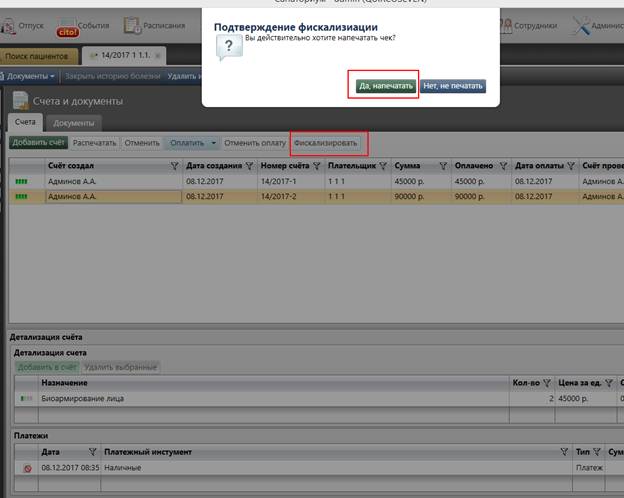Click the Счета и документы panel icon
This screenshot has height=498, width=624.
point(20,101)
